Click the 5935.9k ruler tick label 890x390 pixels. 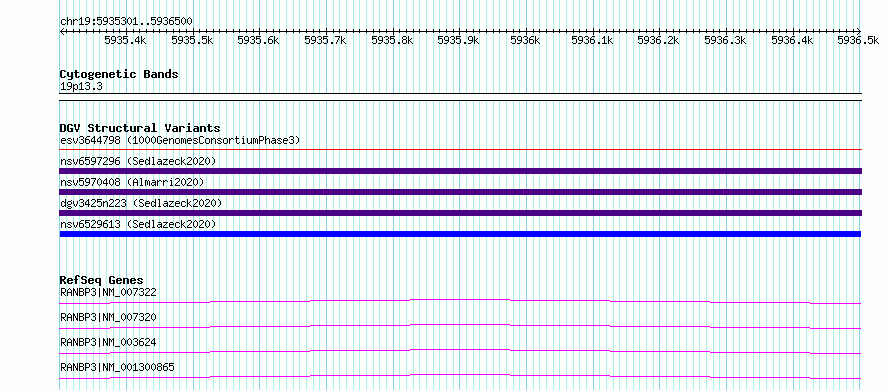458,40
